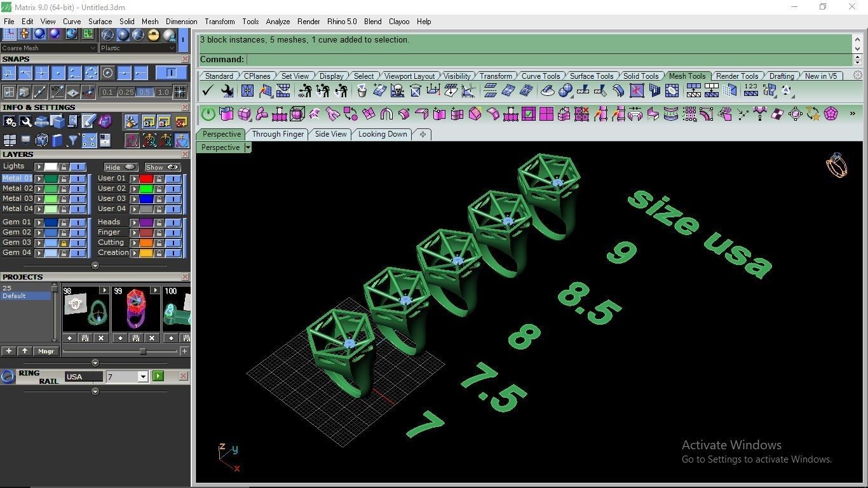This screenshot has width=868, height=488.
Task: Click the Ring Rail blue ring icon
Action: pyautogui.click(x=8, y=376)
